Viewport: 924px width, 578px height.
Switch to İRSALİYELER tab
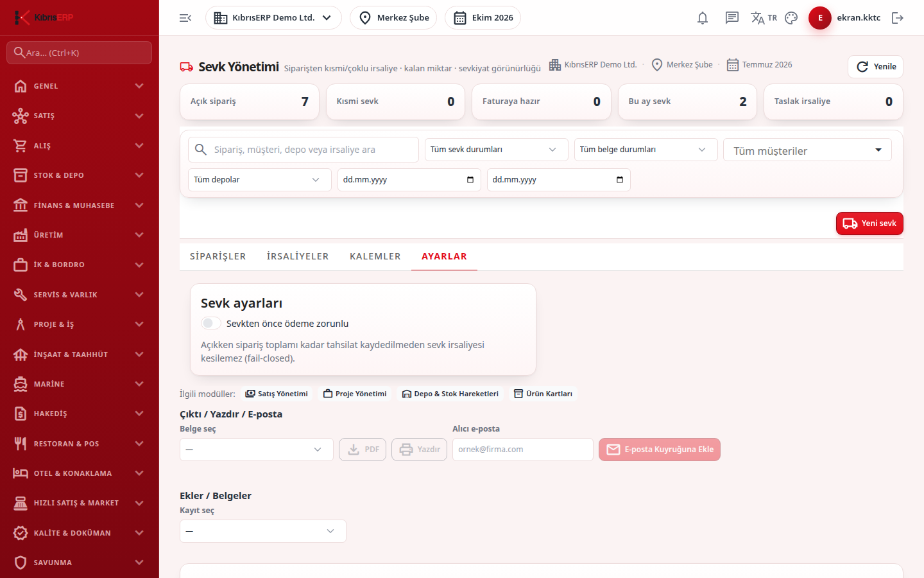pos(298,256)
